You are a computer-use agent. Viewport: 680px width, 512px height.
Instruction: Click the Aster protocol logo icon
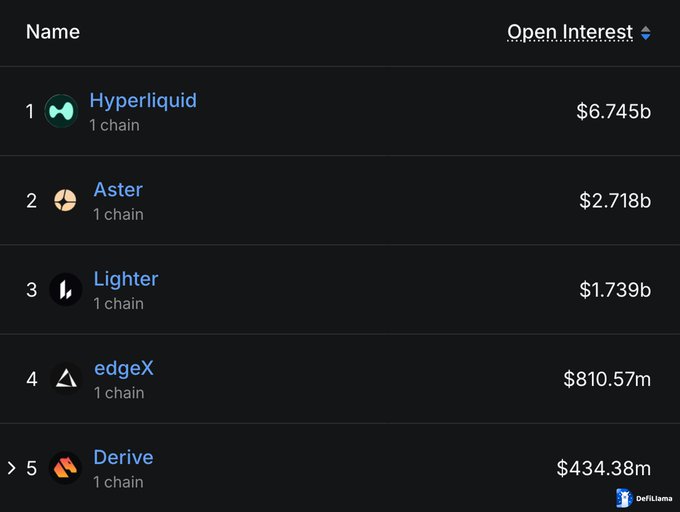point(65,200)
